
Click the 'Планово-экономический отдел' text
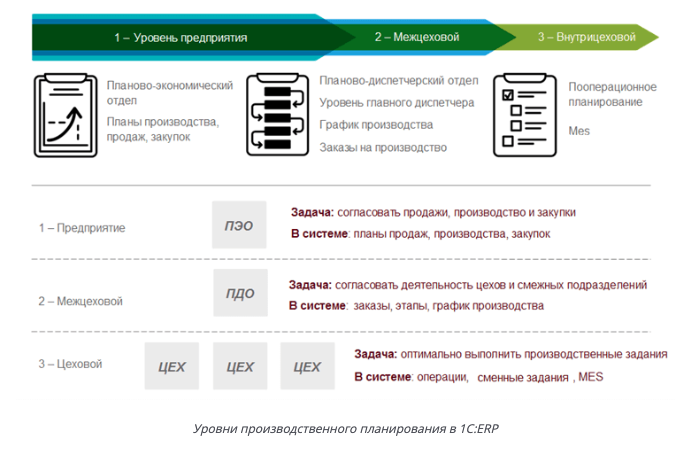(170, 93)
